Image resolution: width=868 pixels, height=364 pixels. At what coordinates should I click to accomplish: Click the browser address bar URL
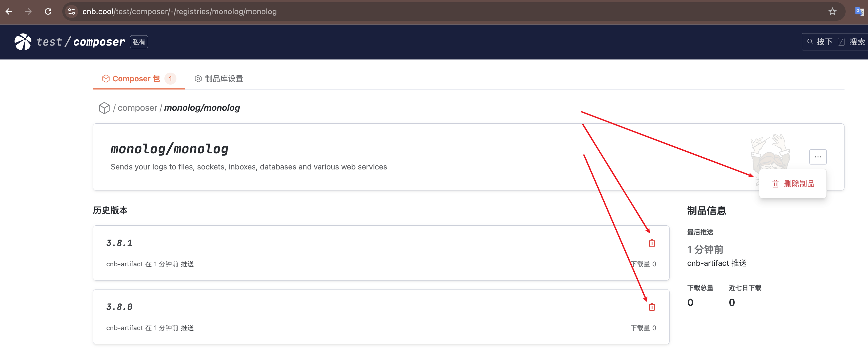pyautogui.click(x=180, y=11)
